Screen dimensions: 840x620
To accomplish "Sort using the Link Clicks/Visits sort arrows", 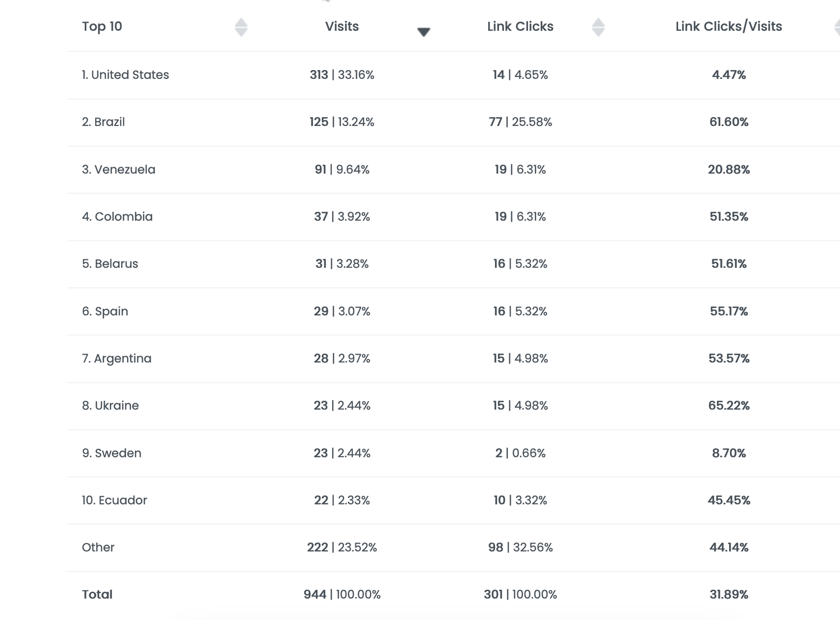I will (837, 27).
